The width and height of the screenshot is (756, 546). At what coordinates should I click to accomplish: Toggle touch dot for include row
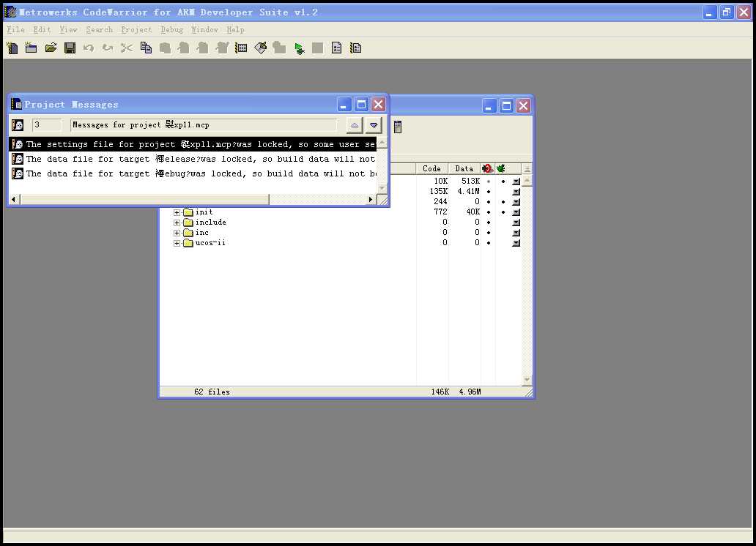point(489,222)
